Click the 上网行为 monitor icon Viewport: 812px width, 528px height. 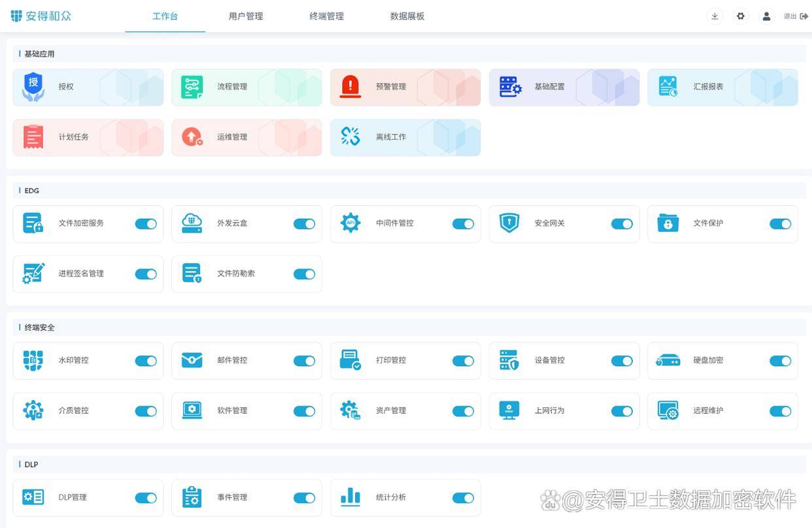click(509, 411)
